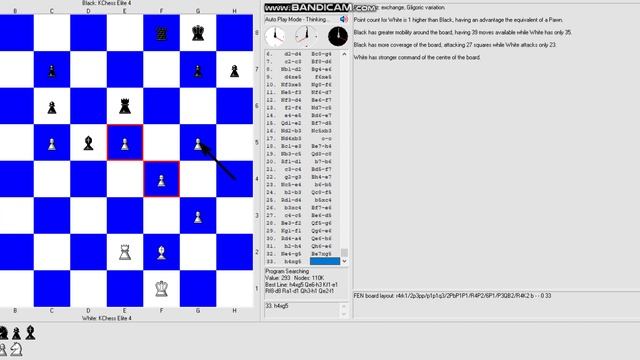Click captured black bishop in tray
The image size is (640, 360).
click(x=30, y=332)
